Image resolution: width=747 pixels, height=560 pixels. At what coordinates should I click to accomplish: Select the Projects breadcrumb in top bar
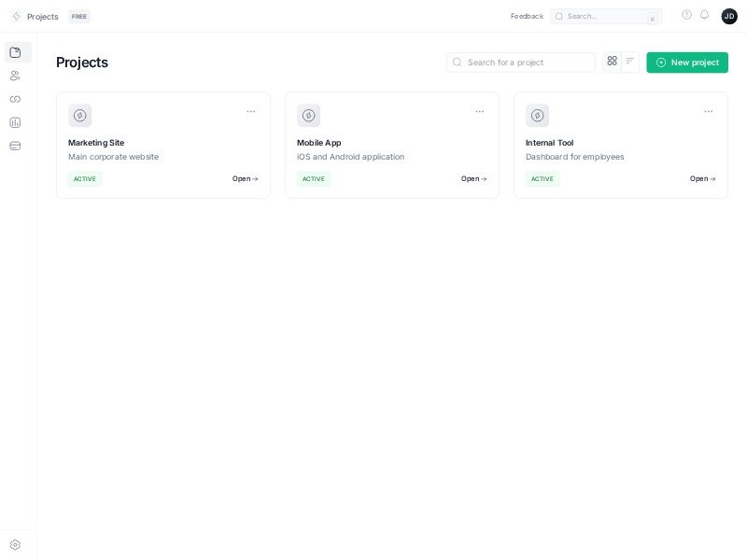click(x=42, y=16)
